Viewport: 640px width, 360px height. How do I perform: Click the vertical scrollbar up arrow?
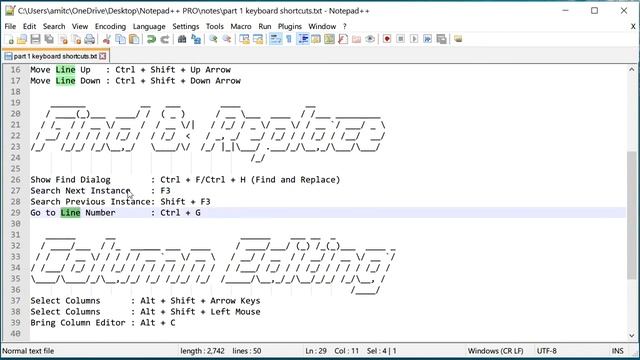pos(631,69)
